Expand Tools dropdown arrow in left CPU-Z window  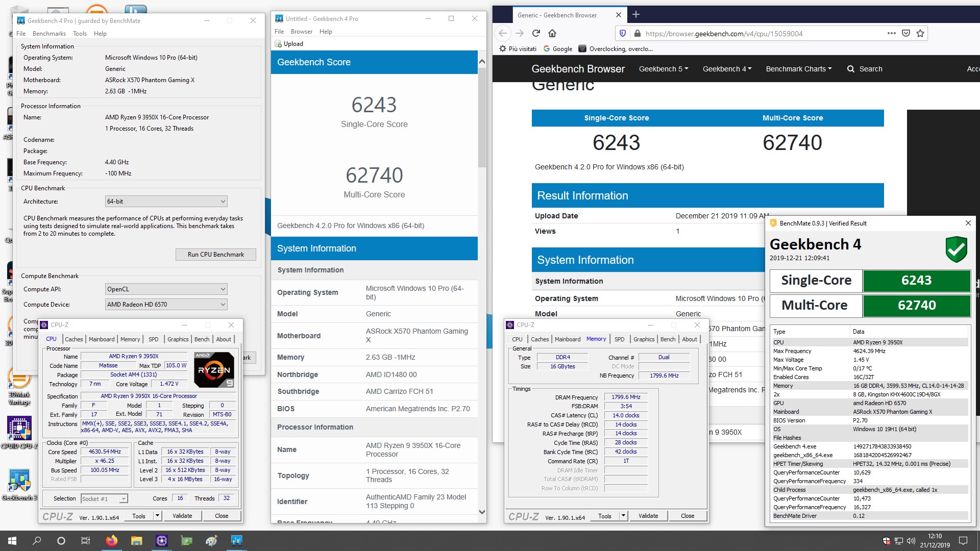click(x=158, y=516)
